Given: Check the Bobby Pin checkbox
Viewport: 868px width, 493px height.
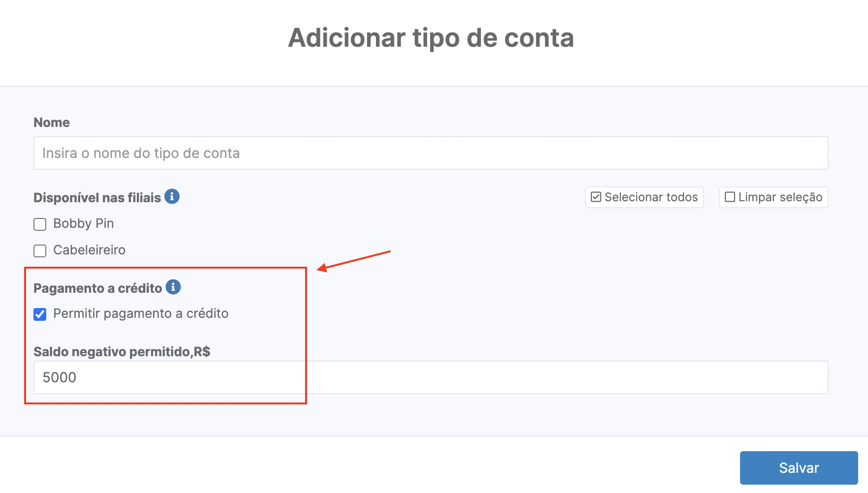Looking at the screenshot, I should click(x=40, y=224).
